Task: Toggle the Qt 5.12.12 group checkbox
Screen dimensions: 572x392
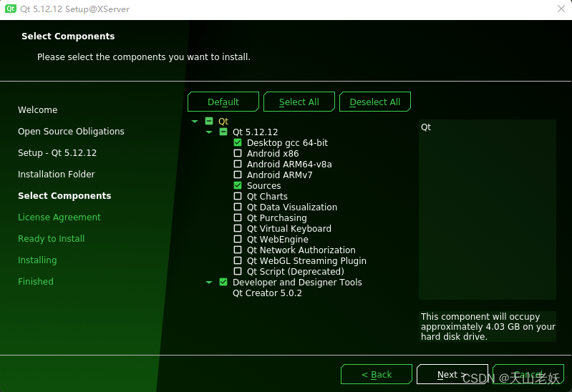Action: coord(223,132)
